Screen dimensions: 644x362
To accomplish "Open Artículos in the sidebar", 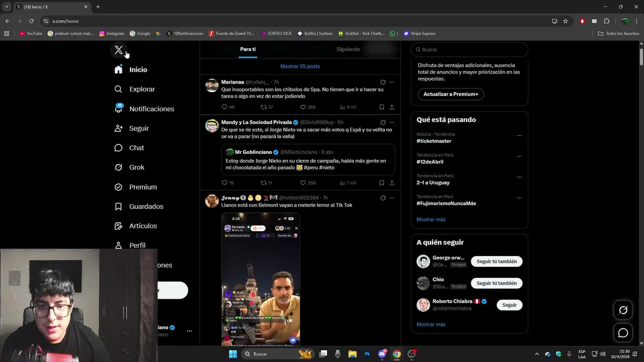I will 135,226.
